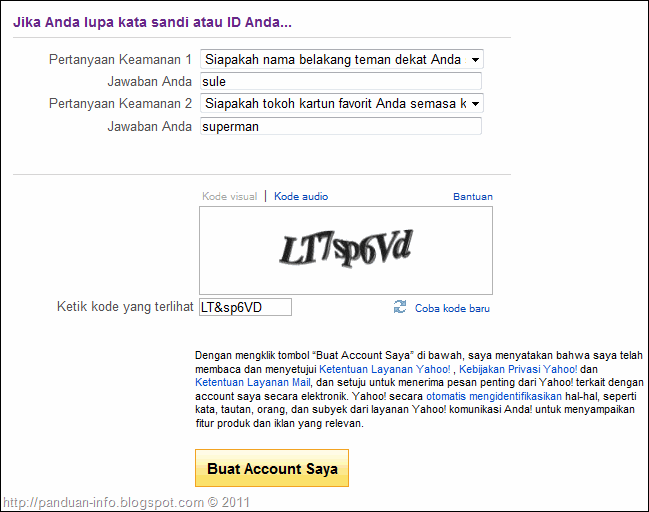649x512 pixels.
Task: Click the heading Jika Anda lupa kata sandi
Action: pos(152,22)
